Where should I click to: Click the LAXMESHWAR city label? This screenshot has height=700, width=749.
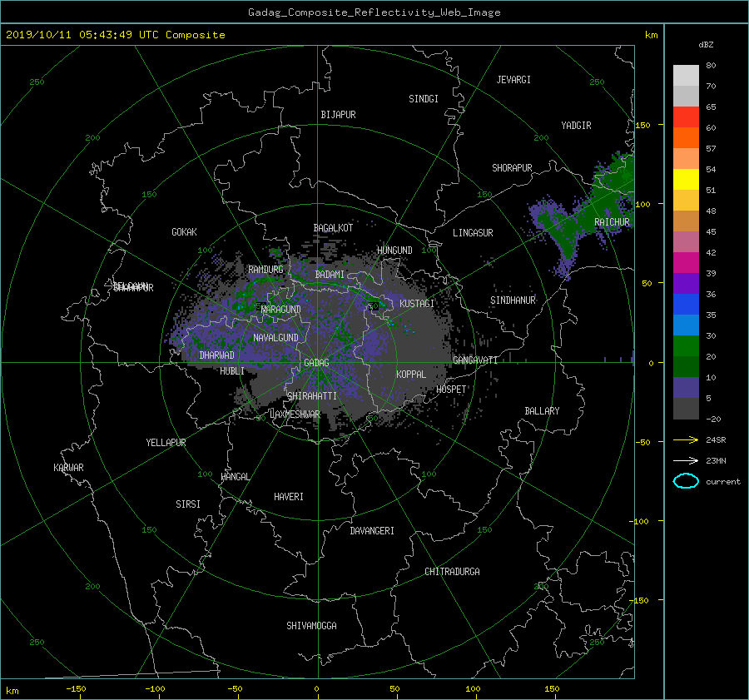tap(295, 415)
